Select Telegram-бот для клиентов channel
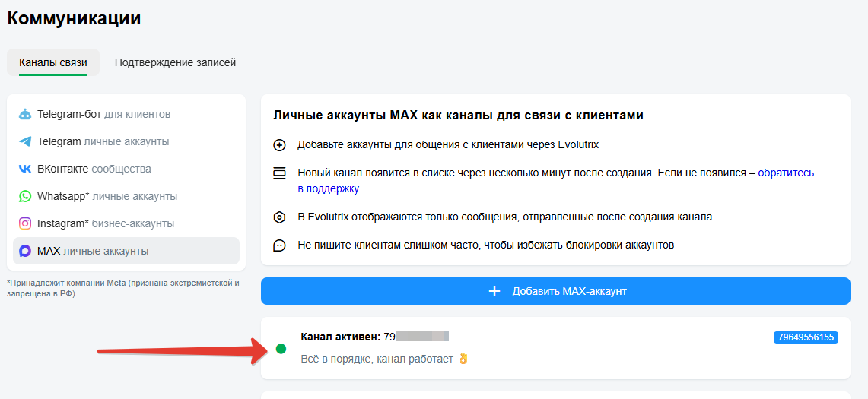This screenshot has height=399, width=868. click(x=103, y=115)
